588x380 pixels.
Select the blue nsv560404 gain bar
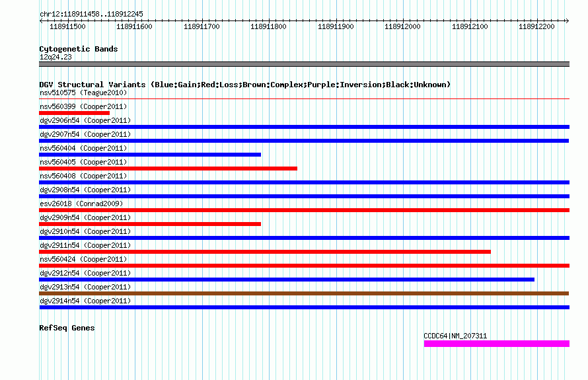(x=150, y=155)
